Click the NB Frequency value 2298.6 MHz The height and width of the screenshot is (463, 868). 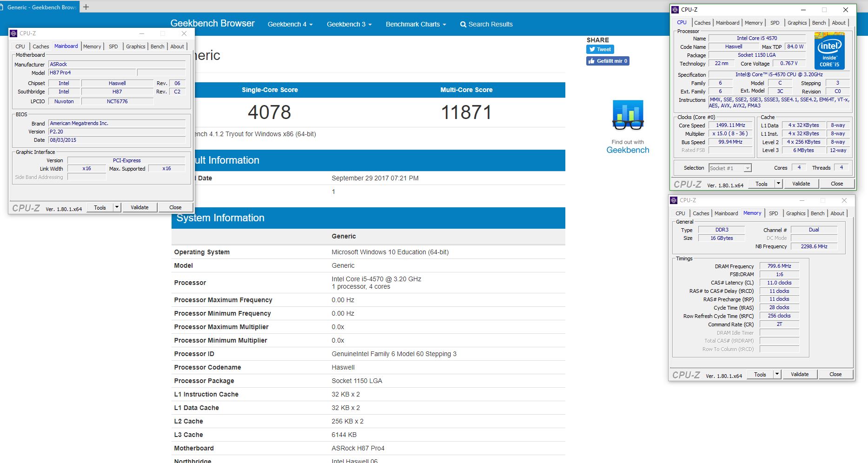[x=814, y=246]
